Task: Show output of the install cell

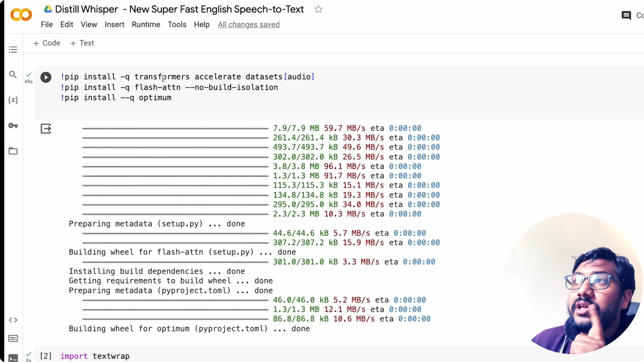Action: pyautogui.click(x=46, y=128)
